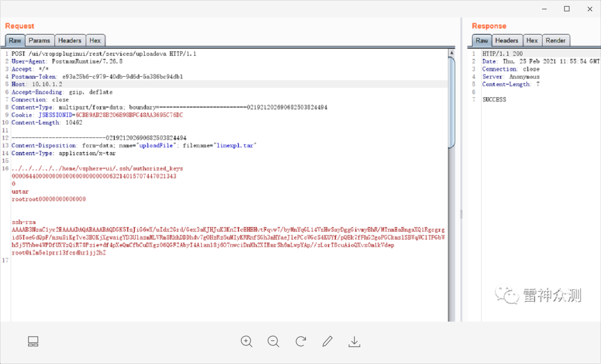Click the Content-Disposition form-data line
Image resolution: width=601 pixels, height=364 pixels.
[x=134, y=145]
